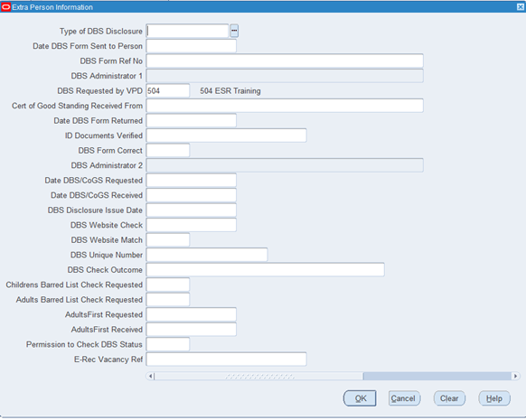Image resolution: width=526 pixels, height=420 pixels.
Task: Focus the Permission to Check DBS Status field
Action: point(168,344)
